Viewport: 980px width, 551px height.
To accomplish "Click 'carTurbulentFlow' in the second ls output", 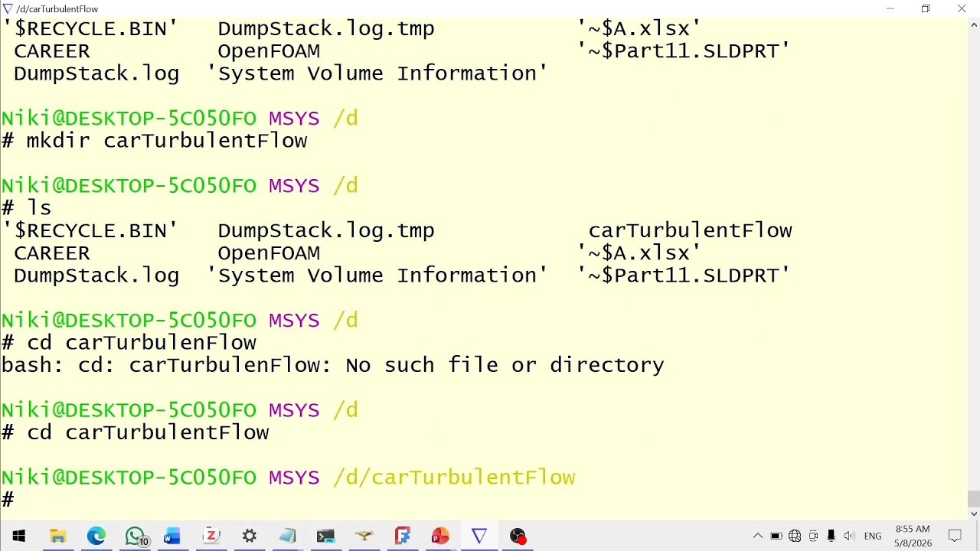I will (690, 230).
